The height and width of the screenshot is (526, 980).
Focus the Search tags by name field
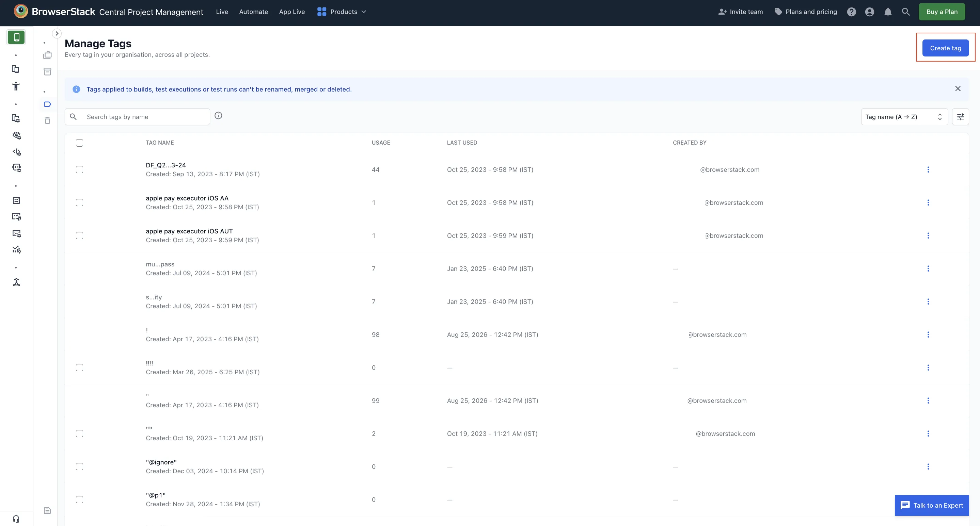point(137,117)
